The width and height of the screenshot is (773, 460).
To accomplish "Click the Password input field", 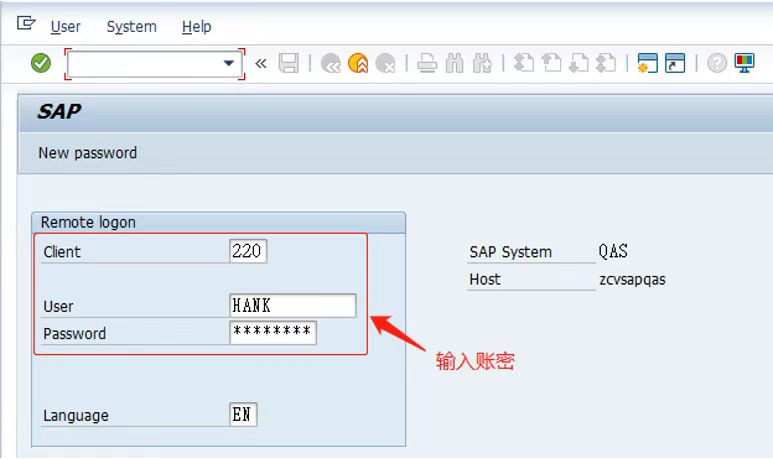I will coord(273,333).
